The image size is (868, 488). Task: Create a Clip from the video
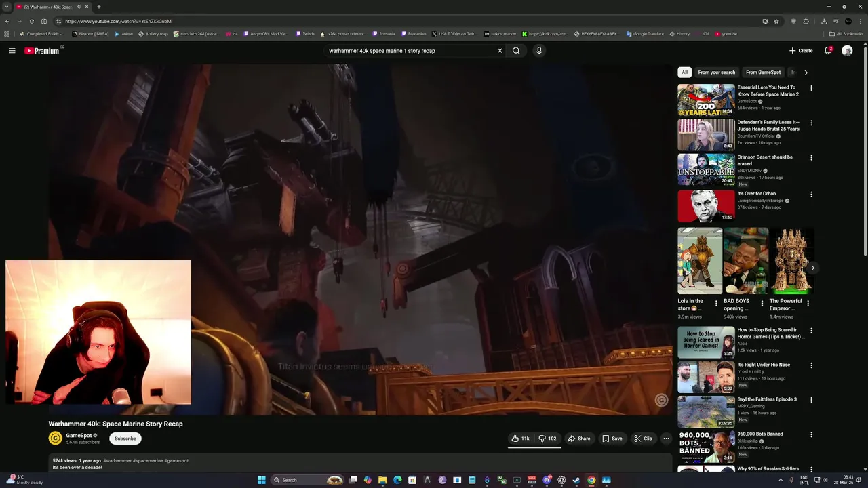coord(643,439)
